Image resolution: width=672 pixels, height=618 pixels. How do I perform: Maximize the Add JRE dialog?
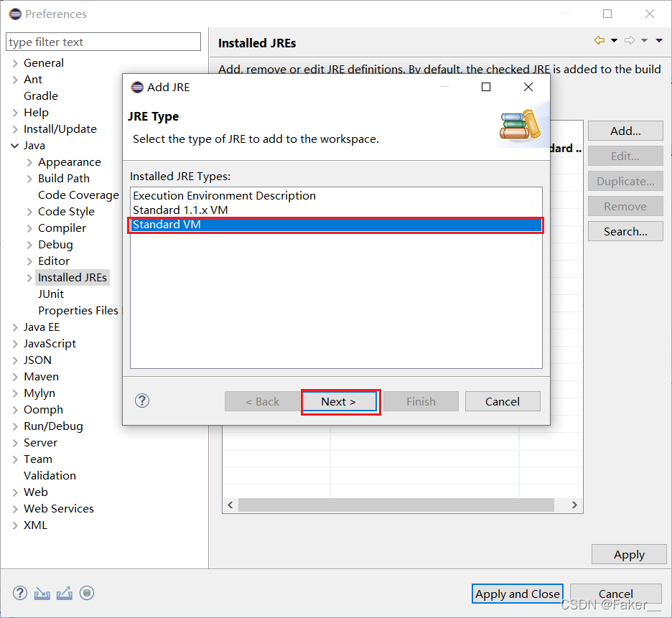[x=486, y=87]
